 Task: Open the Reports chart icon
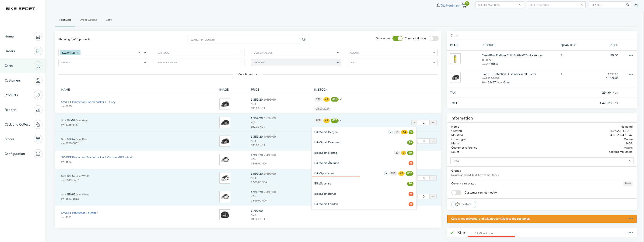tap(38, 110)
